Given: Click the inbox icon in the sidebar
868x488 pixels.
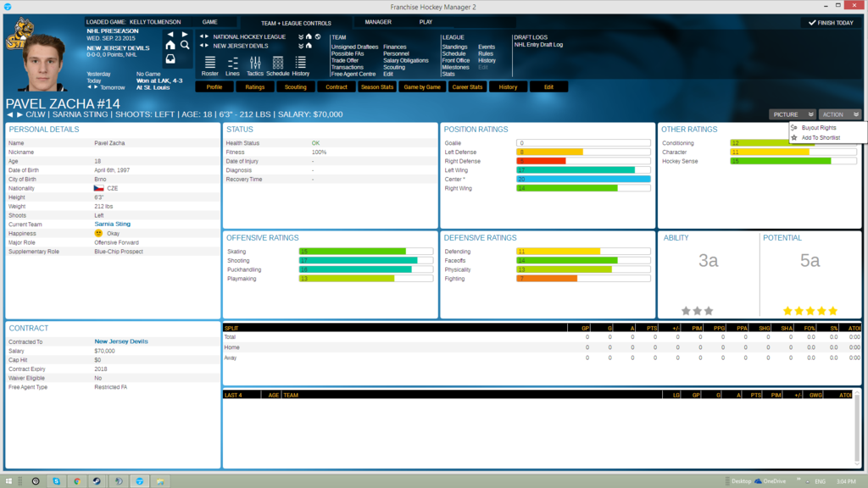Looking at the screenshot, I should tap(171, 58).
